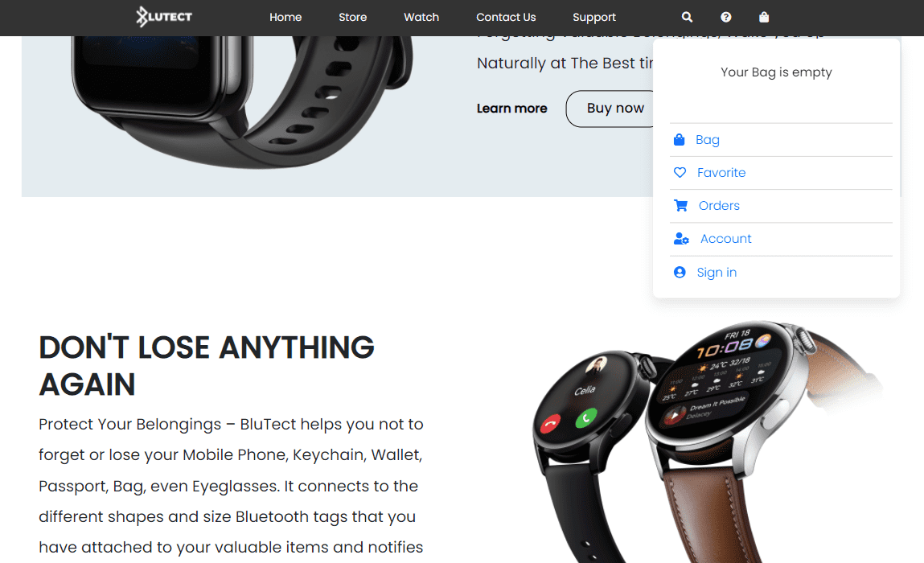Open Orders from the dropdown panel
This screenshot has height=563, width=924.
(719, 206)
